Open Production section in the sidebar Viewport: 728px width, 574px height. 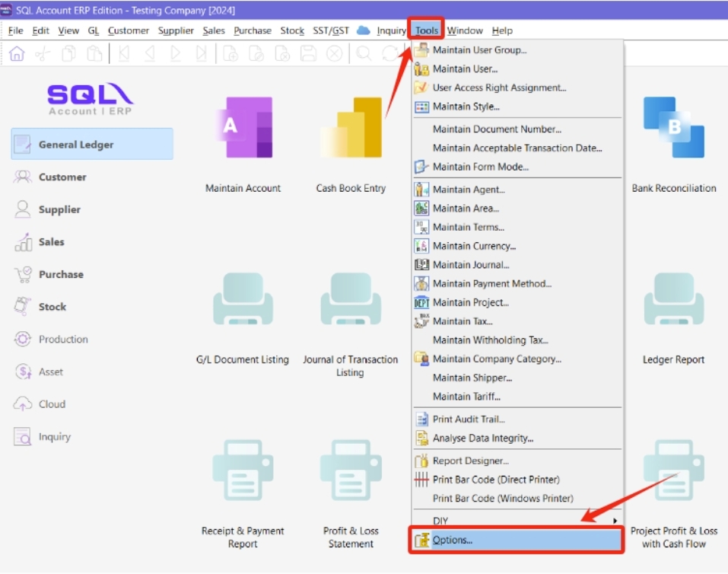point(63,340)
